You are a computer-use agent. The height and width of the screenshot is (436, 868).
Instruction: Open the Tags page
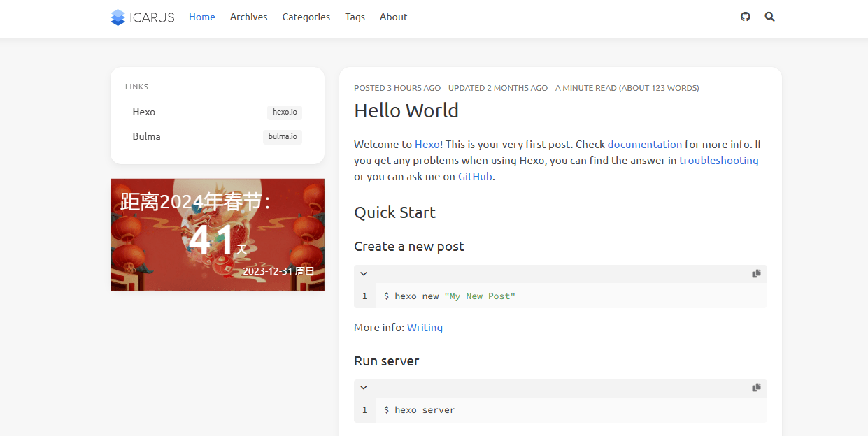pyautogui.click(x=355, y=17)
